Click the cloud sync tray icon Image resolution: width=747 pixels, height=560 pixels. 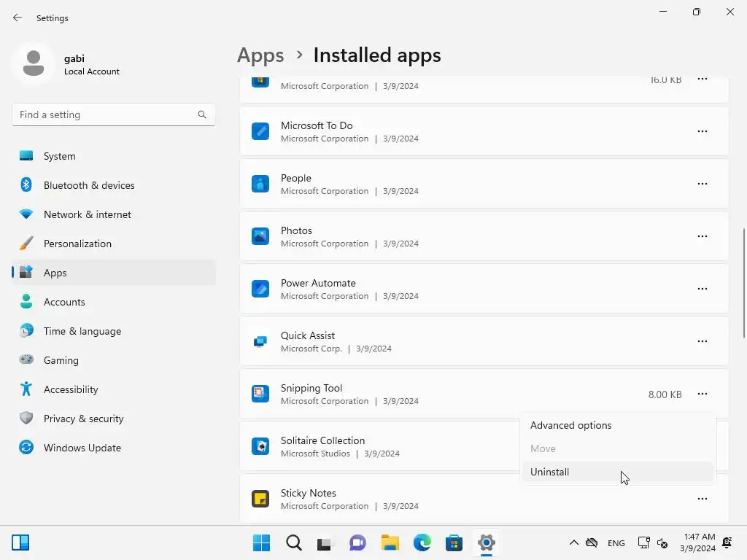tap(592, 542)
